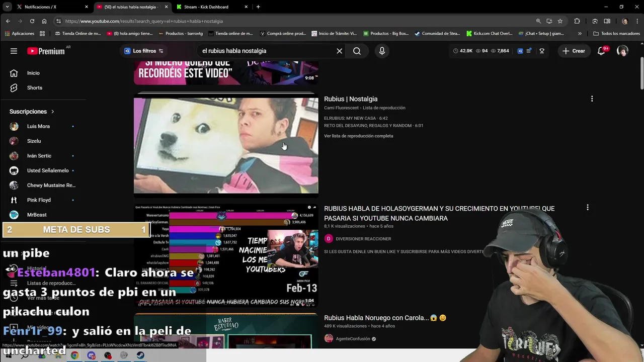Open Rubius Habla Noruego con Carola video
Screen dimensions: 644x362
(x=385, y=318)
